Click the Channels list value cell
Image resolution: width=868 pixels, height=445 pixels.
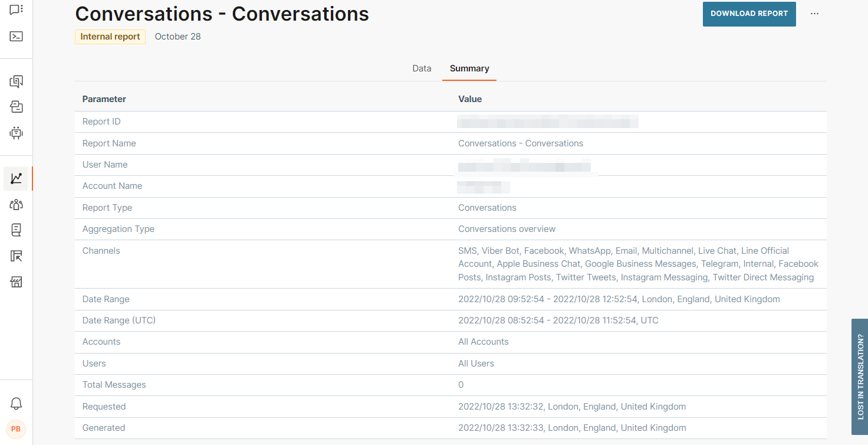(x=638, y=264)
